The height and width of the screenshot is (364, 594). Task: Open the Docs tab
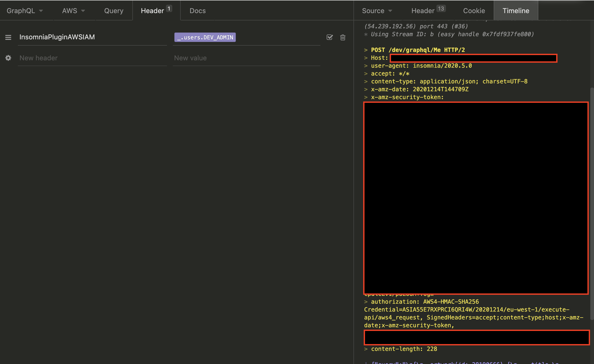(197, 11)
